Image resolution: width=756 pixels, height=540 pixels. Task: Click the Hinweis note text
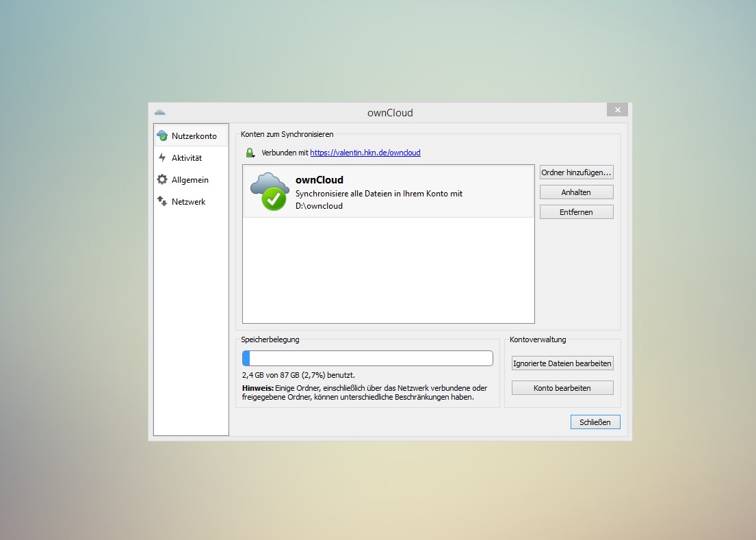click(x=365, y=392)
